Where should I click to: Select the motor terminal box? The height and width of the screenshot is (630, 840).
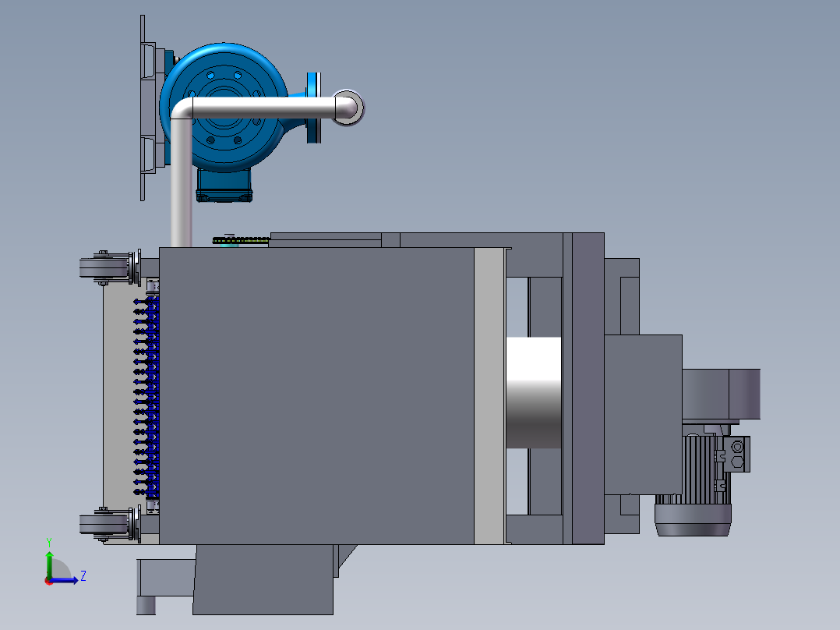[736, 454]
